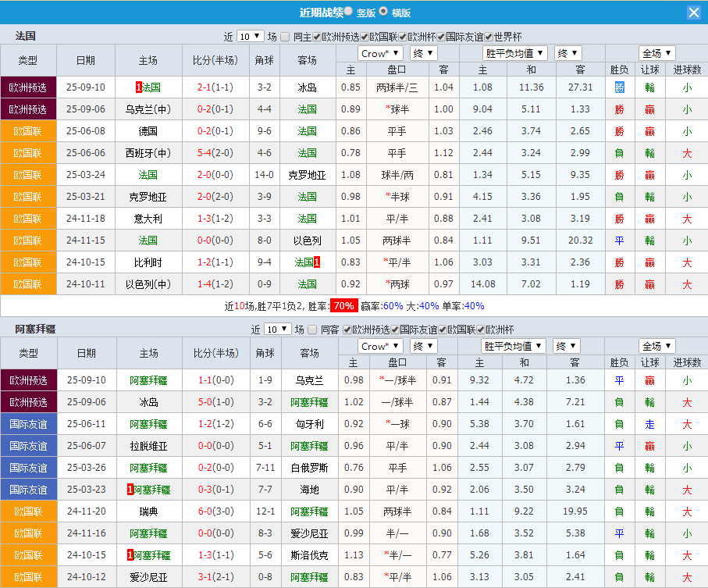Click the blue 胜 result indicator on first row
This screenshot has height=588, width=708.
point(619,87)
